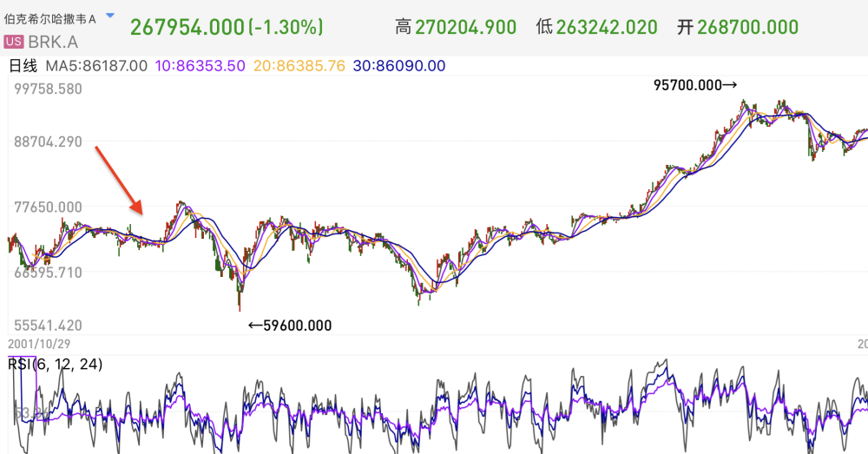Click the 77650.000 price axis label
The height and width of the screenshot is (454, 868).
[x=48, y=207]
